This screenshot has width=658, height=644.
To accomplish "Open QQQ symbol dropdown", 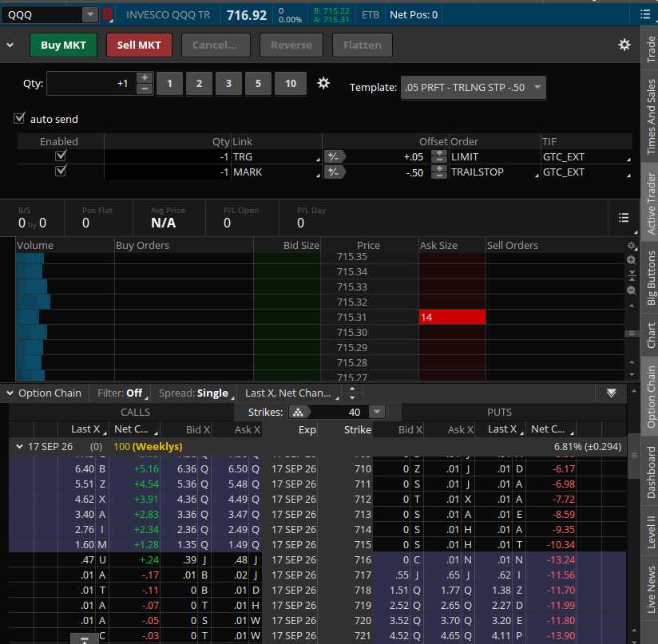I will click(89, 14).
